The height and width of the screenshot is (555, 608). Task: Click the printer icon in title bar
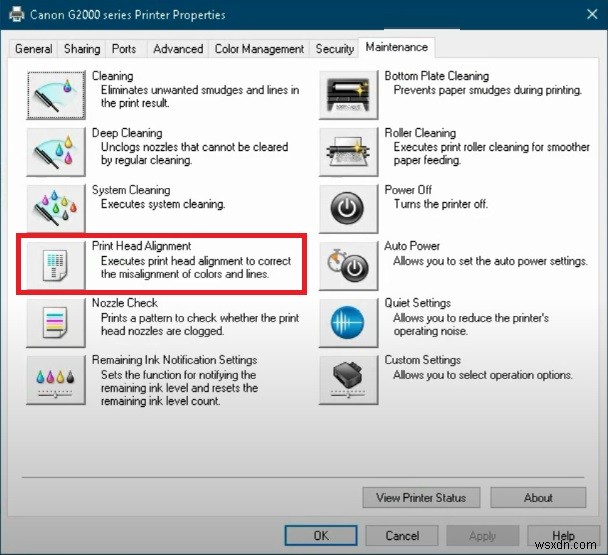[17, 15]
